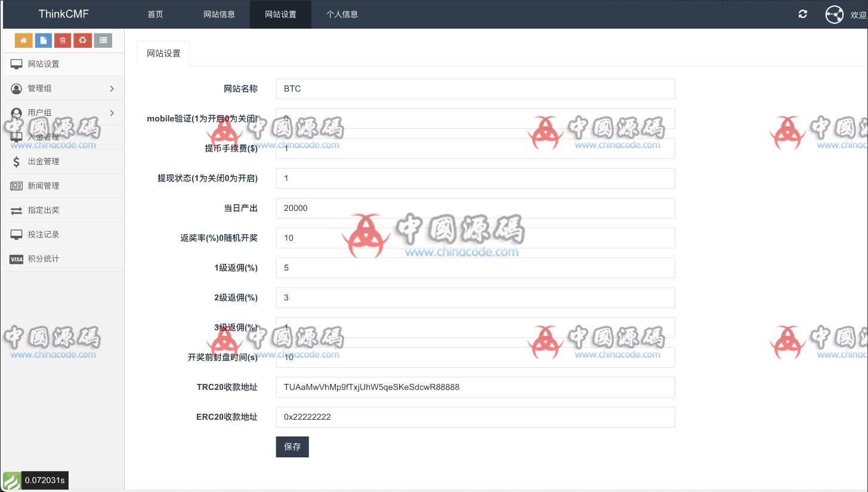Click the refresh icon in the top bar
Image resolution: width=868 pixels, height=492 pixels.
pyautogui.click(x=803, y=14)
